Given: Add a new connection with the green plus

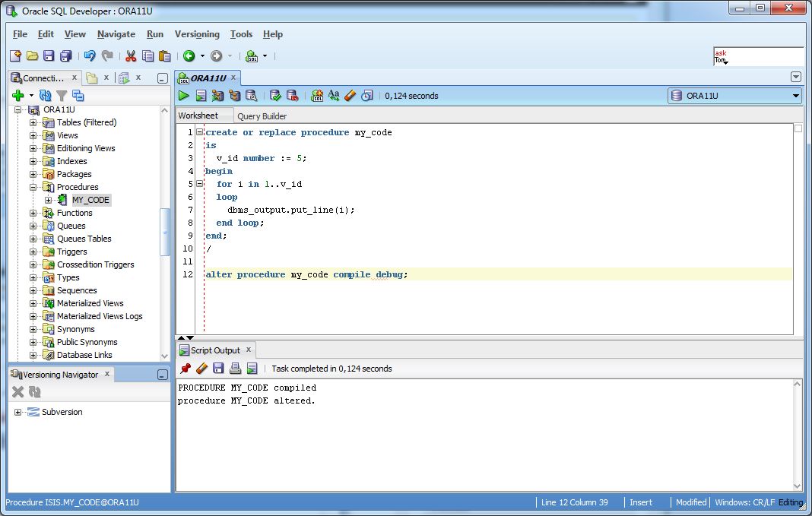Looking at the screenshot, I should point(18,95).
